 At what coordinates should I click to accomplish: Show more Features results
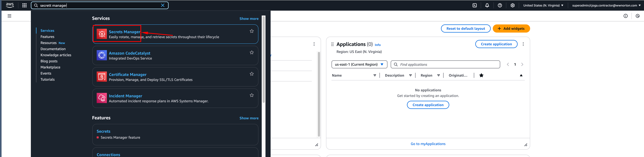tap(249, 118)
